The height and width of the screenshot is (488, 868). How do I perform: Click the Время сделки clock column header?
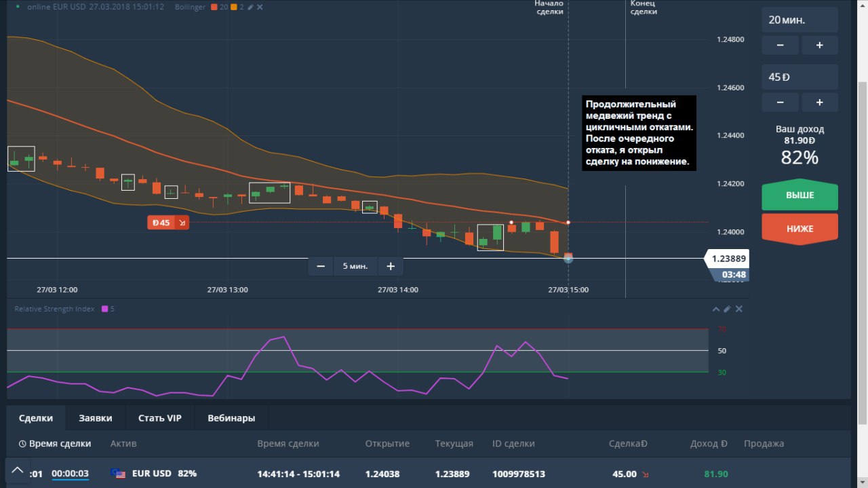tap(55, 444)
